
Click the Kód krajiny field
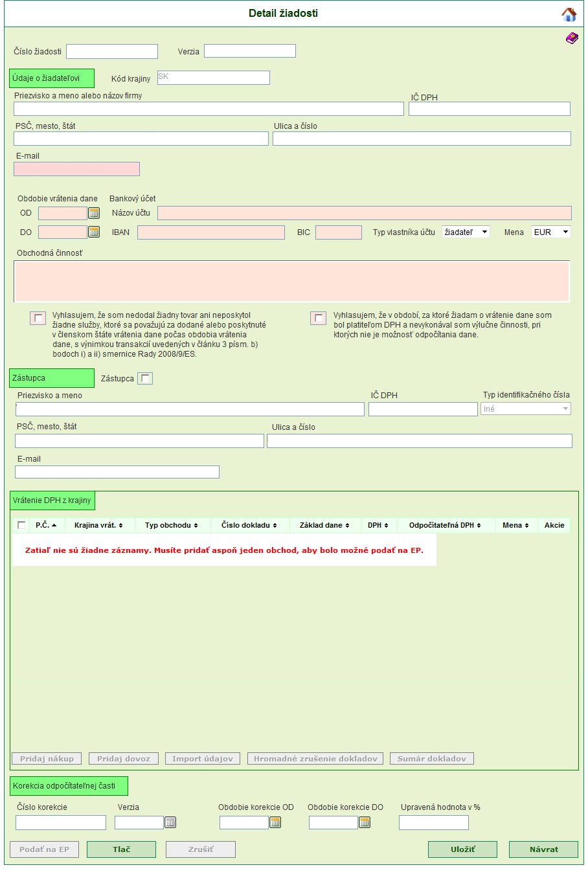(x=214, y=78)
